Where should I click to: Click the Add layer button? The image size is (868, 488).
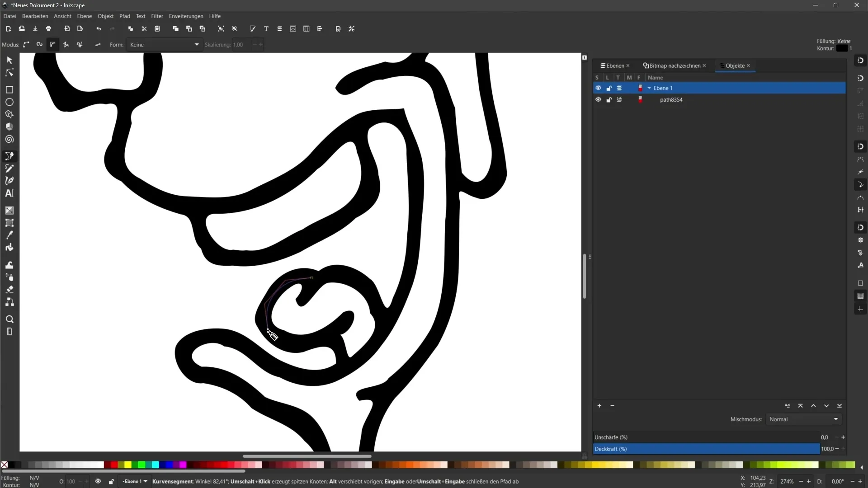tap(600, 406)
